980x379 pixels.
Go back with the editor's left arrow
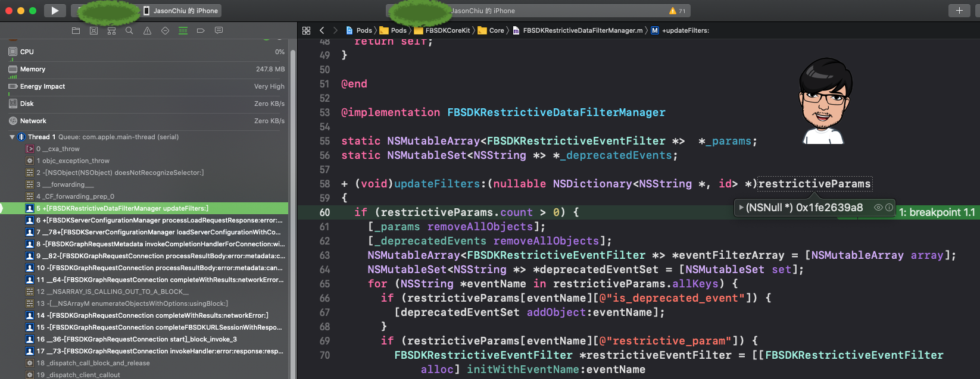click(x=322, y=30)
